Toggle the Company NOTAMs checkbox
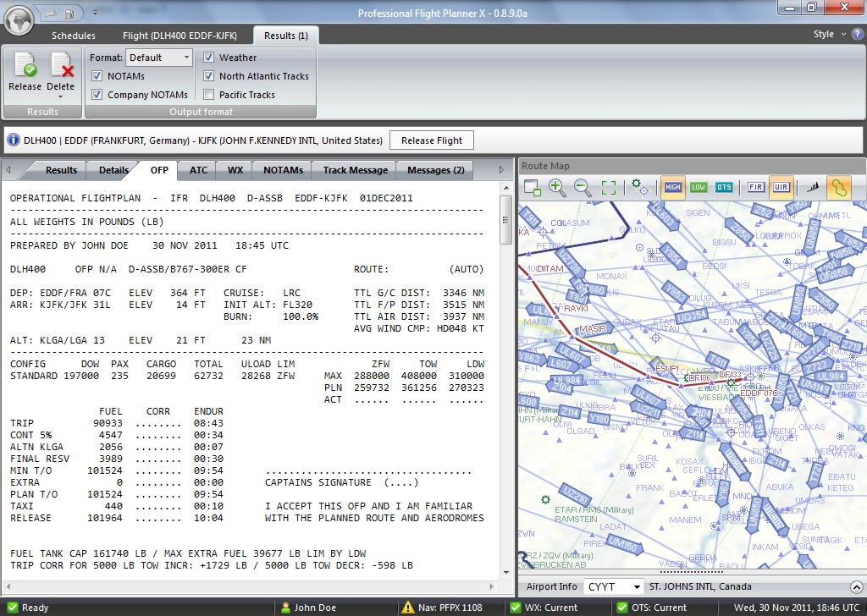867x616 pixels. [x=97, y=95]
